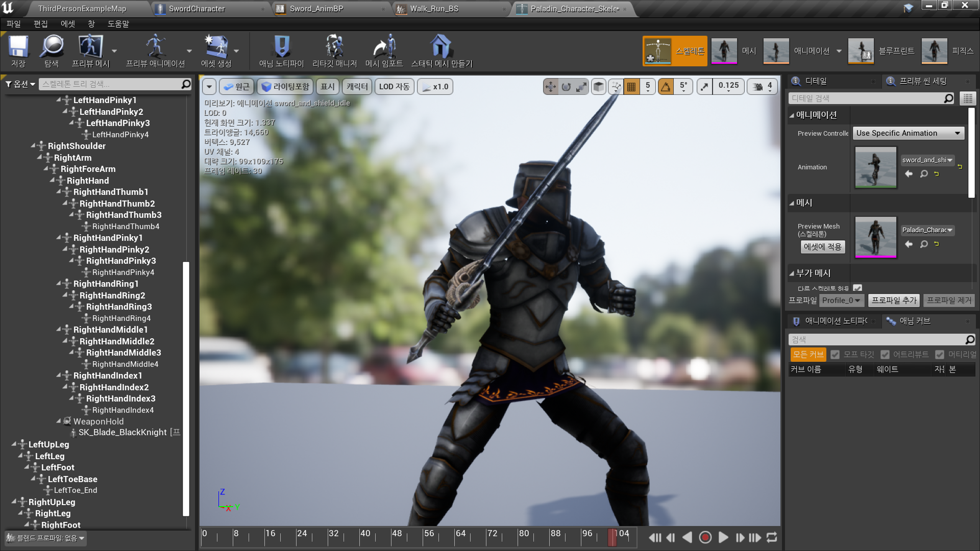Click the Add Profile (프로파일 추가) button
This screenshot has width=980, height=551.
[x=894, y=300]
